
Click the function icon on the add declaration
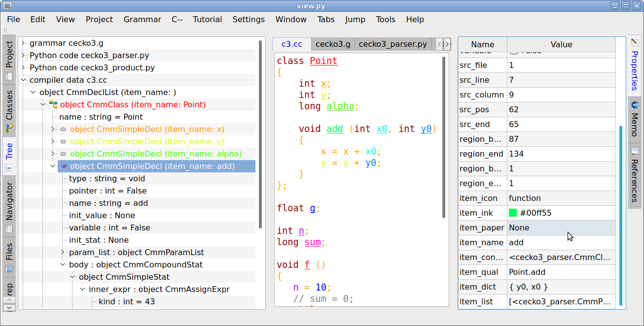(64, 166)
